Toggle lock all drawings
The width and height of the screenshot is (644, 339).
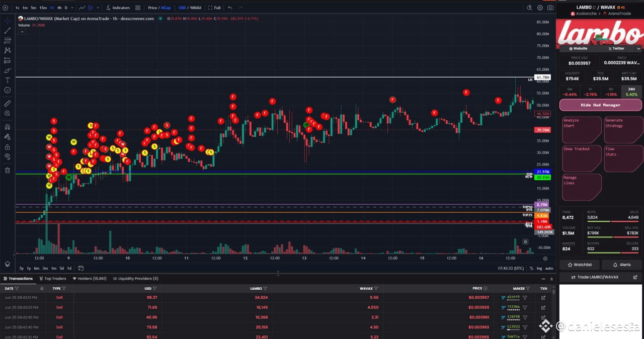[x=7, y=147]
